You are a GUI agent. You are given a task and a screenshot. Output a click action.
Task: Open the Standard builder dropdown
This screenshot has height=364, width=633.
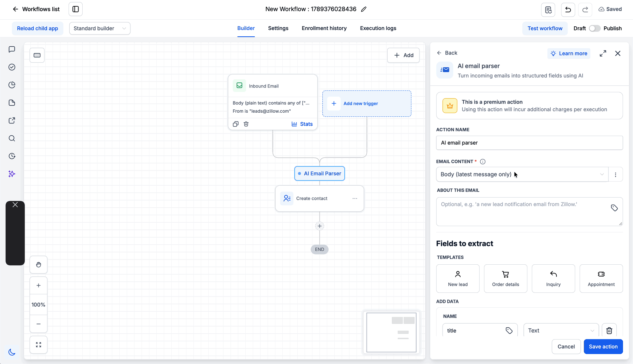coord(100,29)
